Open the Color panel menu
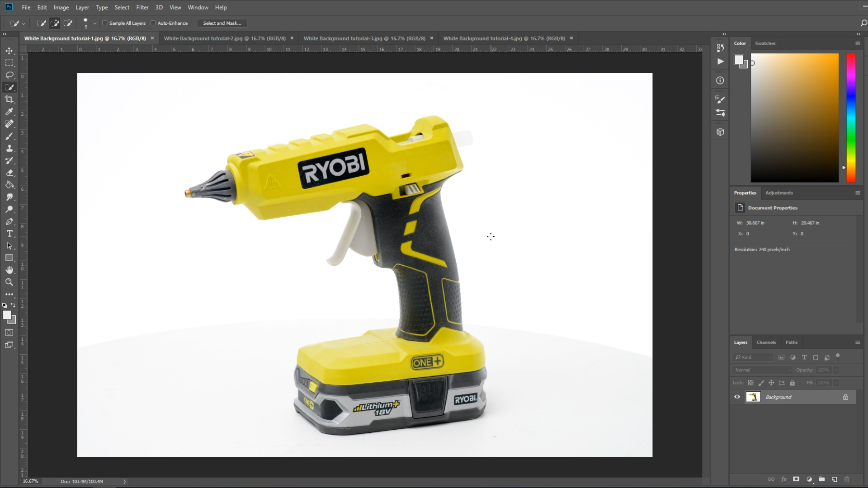 click(x=858, y=43)
